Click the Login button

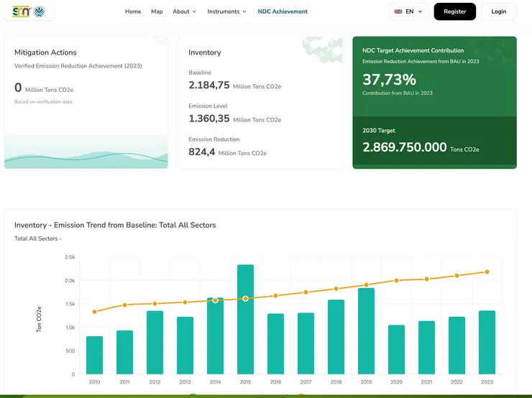click(499, 11)
